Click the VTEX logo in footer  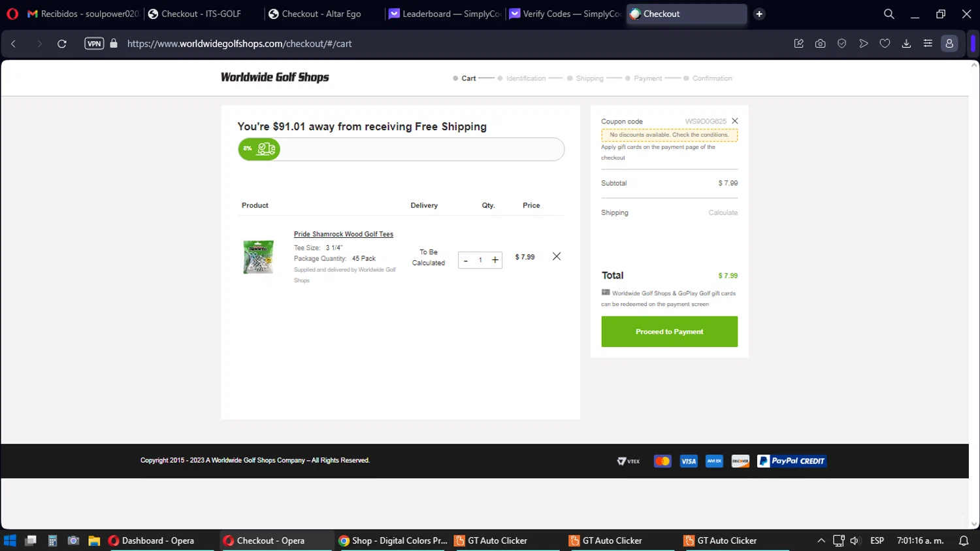click(x=629, y=461)
